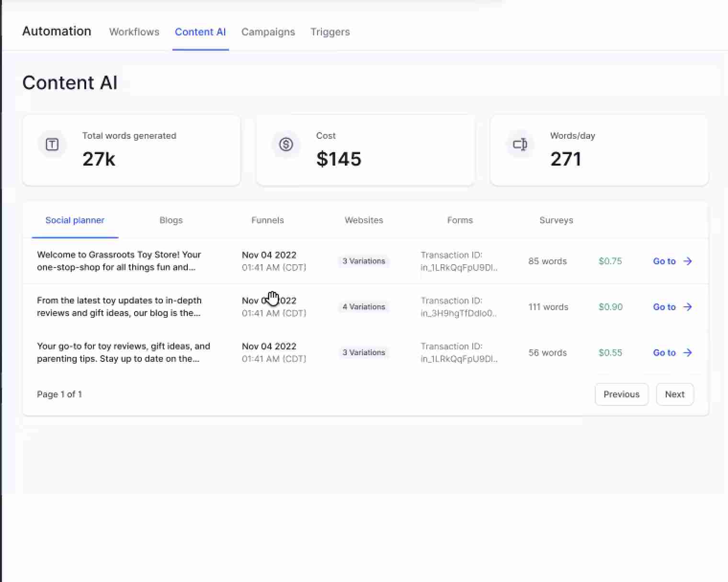Click the 27k total words value
The image size is (728, 582).
pos(99,159)
